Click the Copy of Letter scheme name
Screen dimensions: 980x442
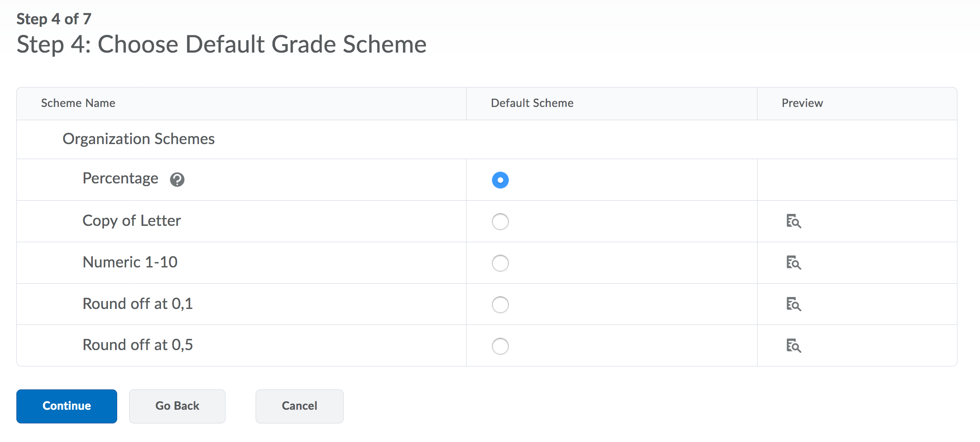132,221
